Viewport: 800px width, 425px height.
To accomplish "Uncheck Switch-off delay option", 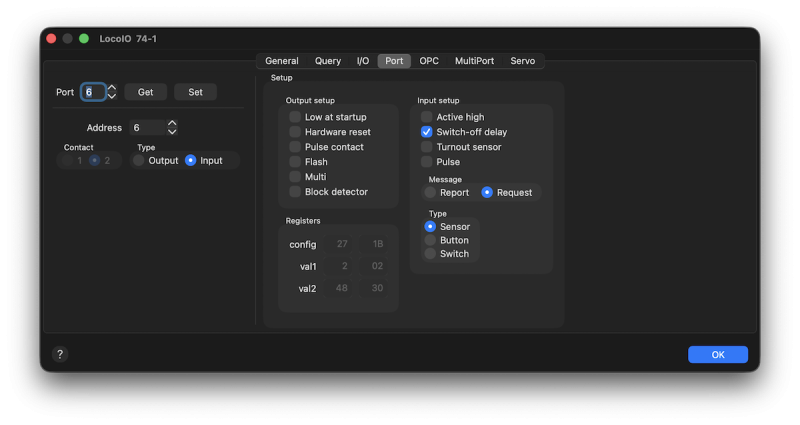I will pyautogui.click(x=427, y=132).
